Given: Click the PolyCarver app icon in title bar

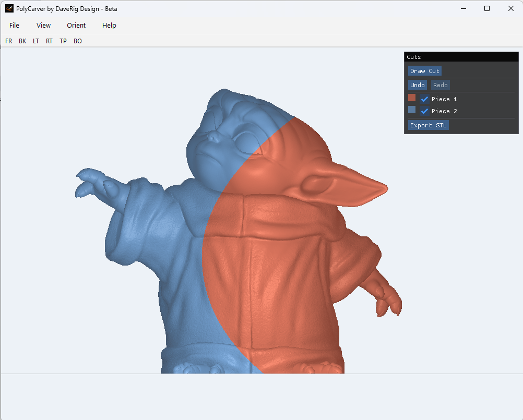Looking at the screenshot, I should [9, 9].
